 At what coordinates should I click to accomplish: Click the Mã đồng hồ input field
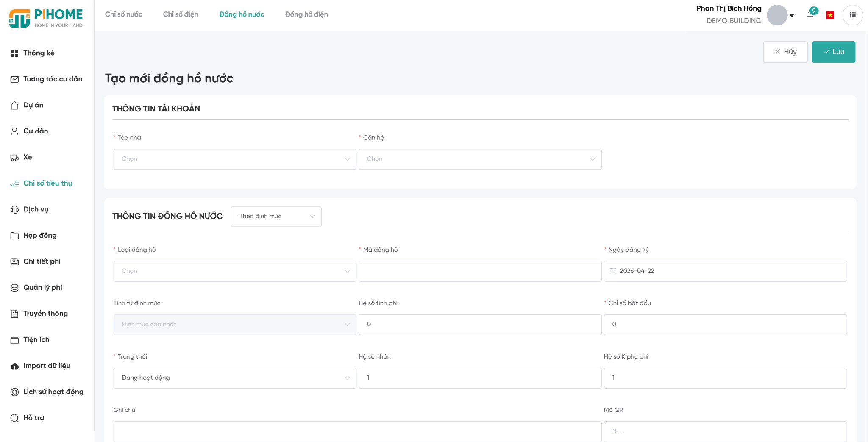480,271
